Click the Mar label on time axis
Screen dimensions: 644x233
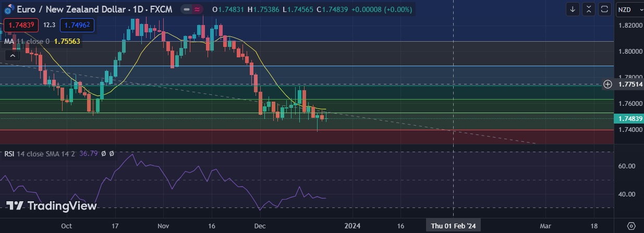(545, 226)
